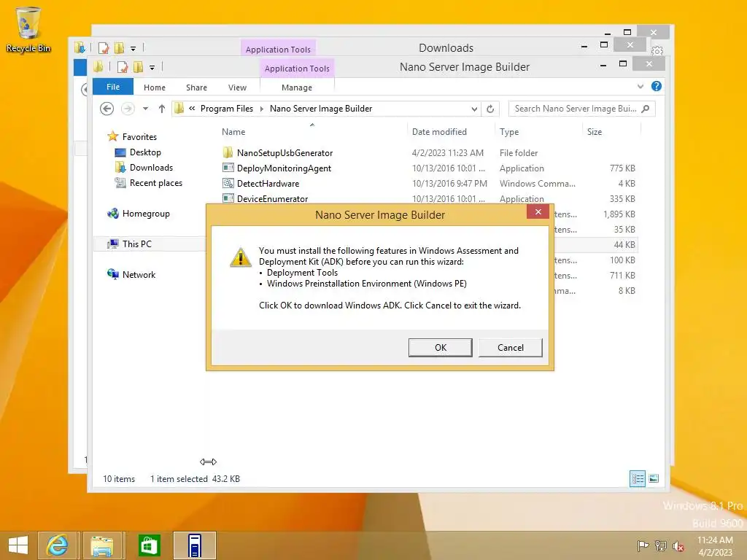Switch to the View ribbon tab

point(237,87)
